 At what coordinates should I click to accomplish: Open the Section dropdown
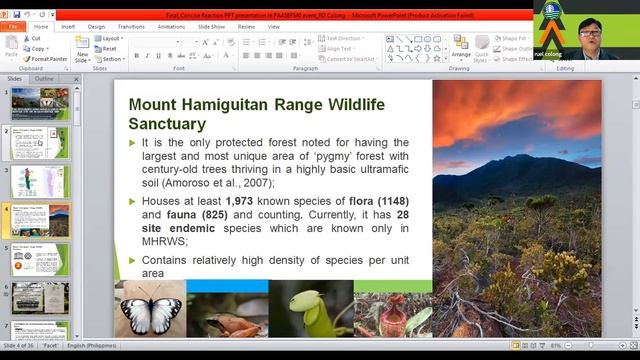coord(110,59)
